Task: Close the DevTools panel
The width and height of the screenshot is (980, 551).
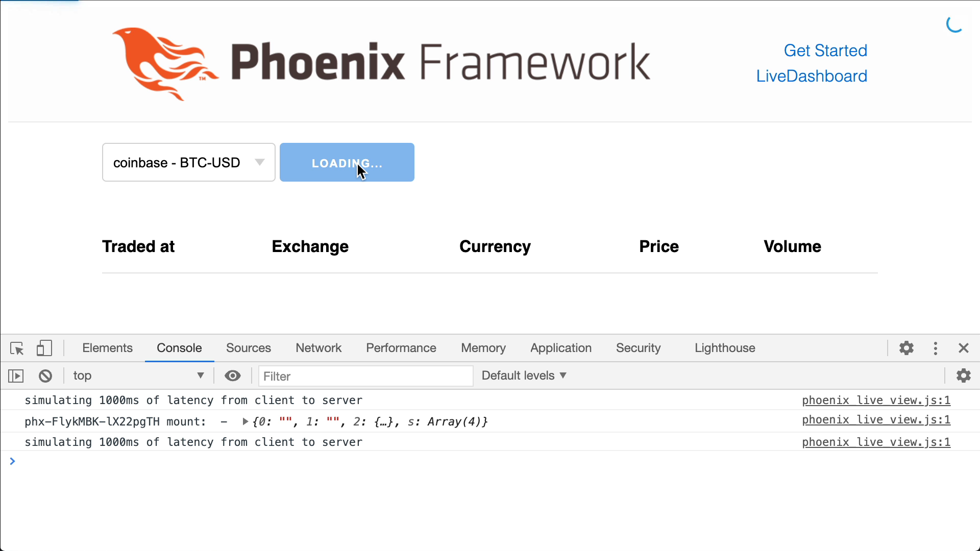Action: point(964,348)
